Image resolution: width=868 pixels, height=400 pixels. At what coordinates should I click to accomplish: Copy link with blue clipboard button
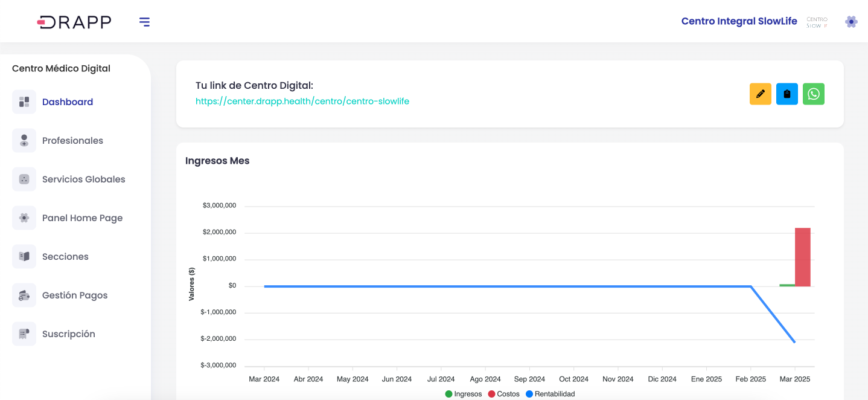(x=787, y=94)
